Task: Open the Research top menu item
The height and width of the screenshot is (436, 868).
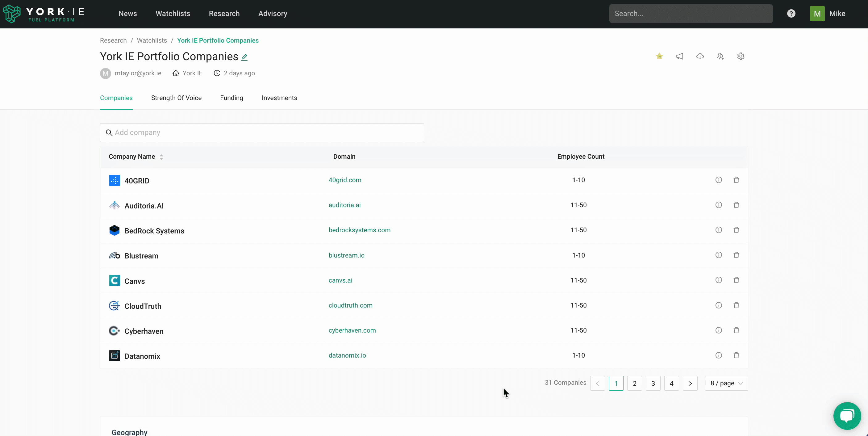Action: click(224, 14)
